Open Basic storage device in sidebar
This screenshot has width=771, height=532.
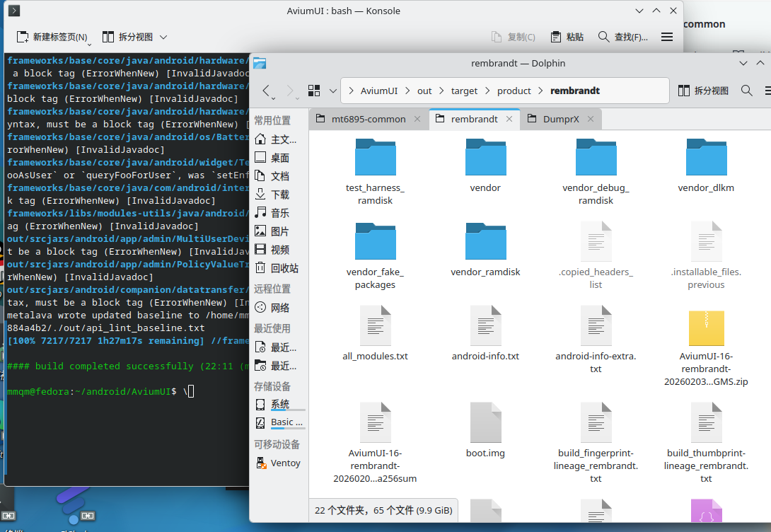click(x=278, y=422)
